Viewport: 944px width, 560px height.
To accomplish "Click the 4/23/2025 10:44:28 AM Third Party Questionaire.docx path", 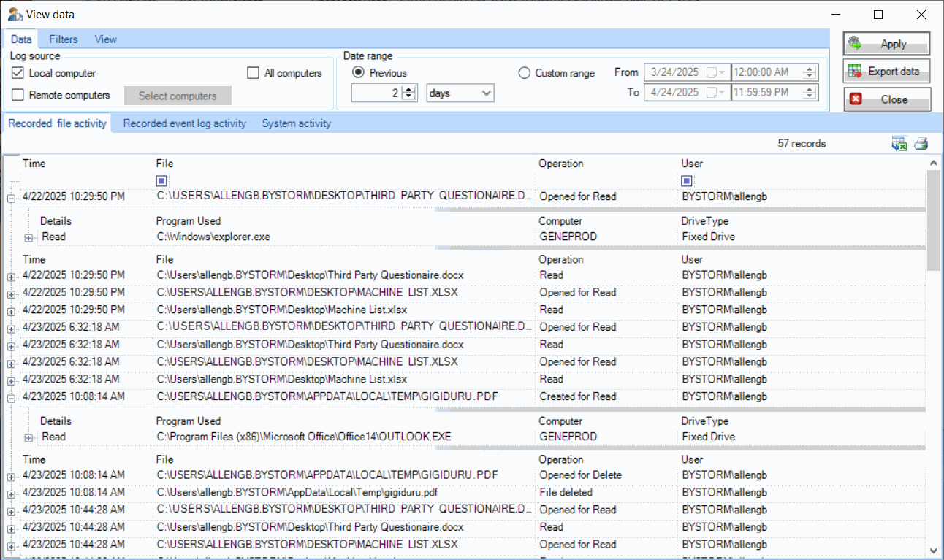I will pyautogui.click(x=310, y=527).
